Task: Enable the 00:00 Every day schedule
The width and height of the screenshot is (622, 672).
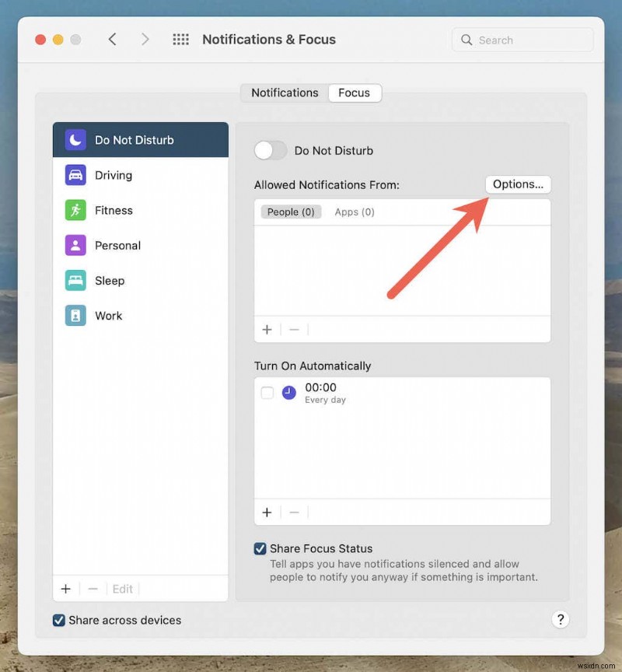Action: [267, 393]
